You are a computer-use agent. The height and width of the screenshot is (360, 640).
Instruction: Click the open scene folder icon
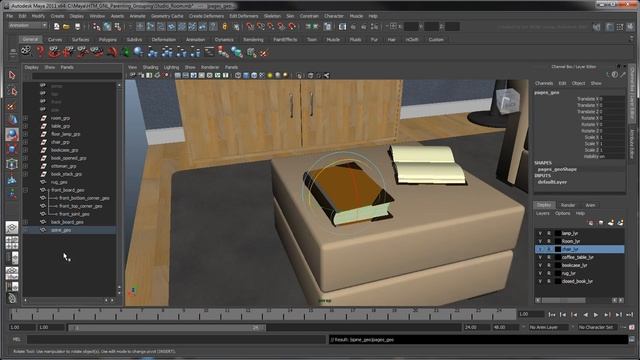[66, 27]
